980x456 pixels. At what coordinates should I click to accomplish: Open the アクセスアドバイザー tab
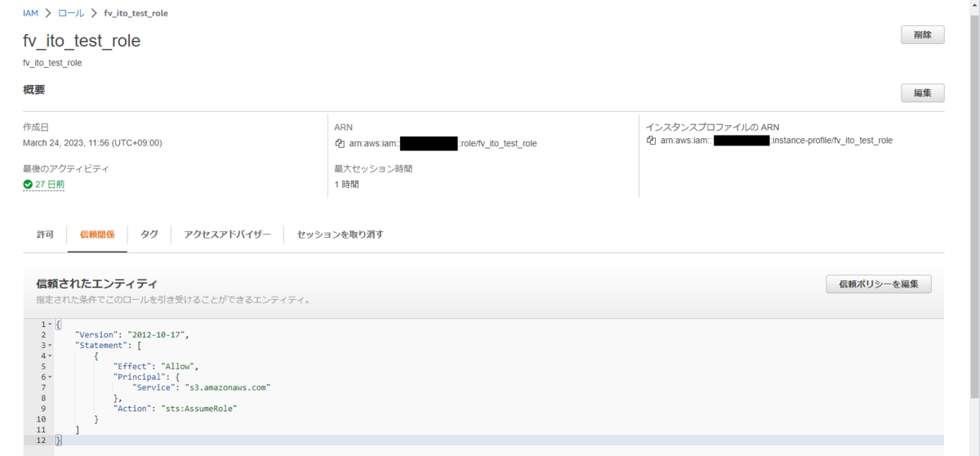click(x=227, y=235)
